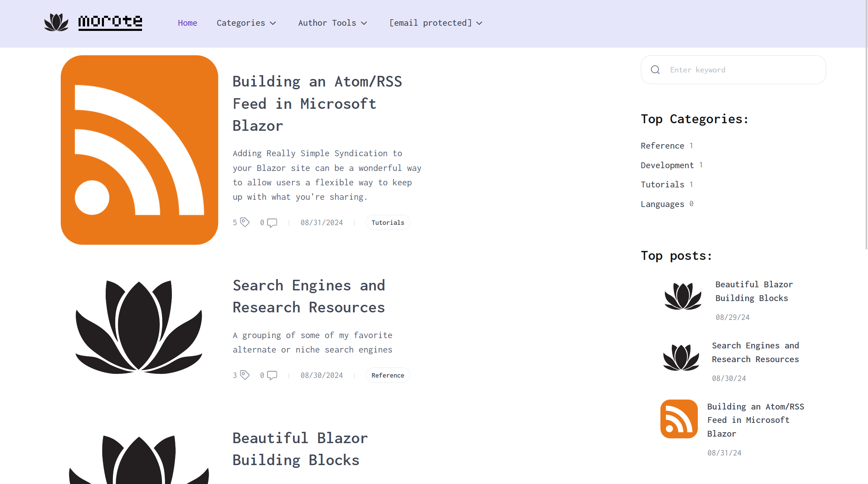Focus the Enter keyword search field
868x484 pixels.
coord(733,70)
